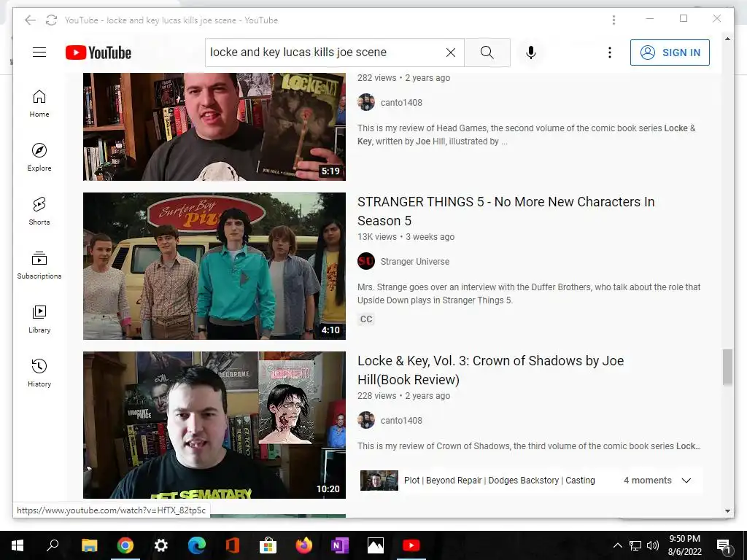Viewport: 747px width, 560px height.
Task: Open app window three-dot menu
Action: [614, 20]
